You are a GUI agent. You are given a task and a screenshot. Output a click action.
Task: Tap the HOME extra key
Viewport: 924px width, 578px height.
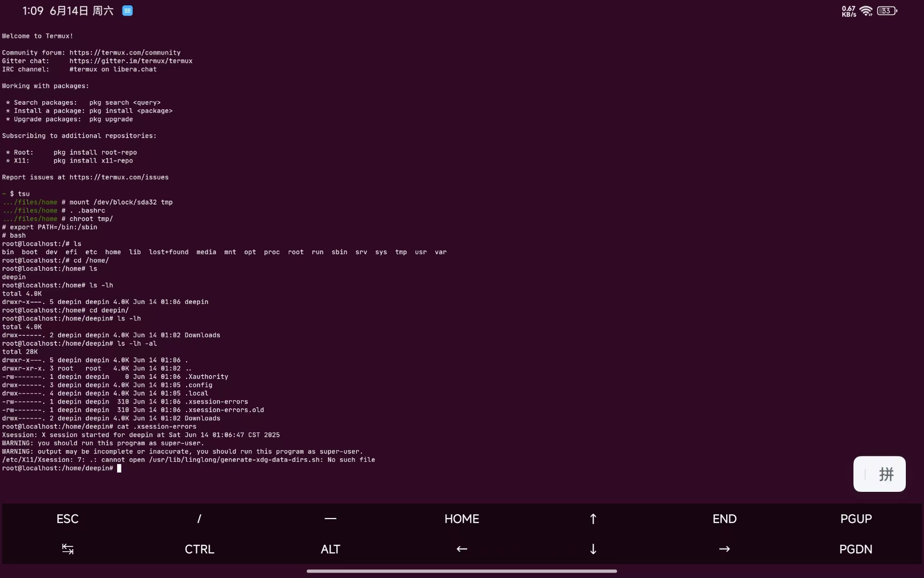462,519
